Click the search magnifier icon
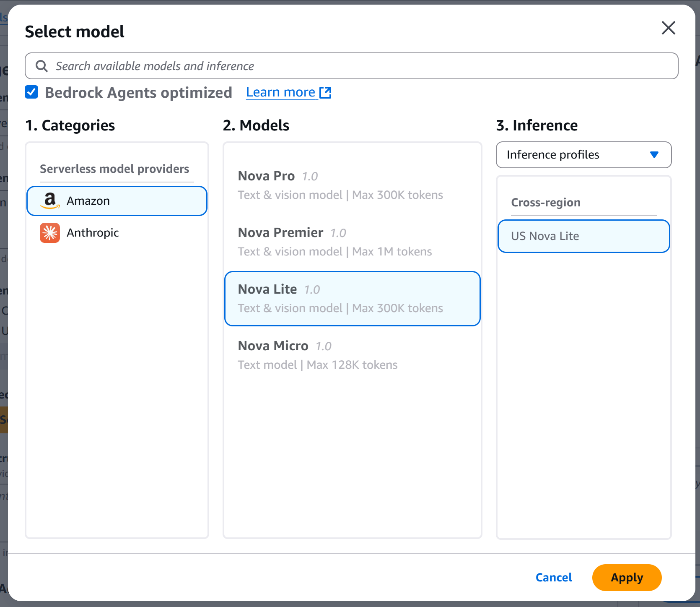The image size is (700, 607). tap(41, 66)
